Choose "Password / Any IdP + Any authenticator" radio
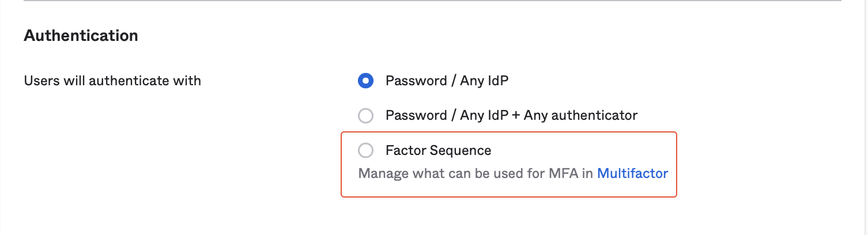 pos(365,116)
